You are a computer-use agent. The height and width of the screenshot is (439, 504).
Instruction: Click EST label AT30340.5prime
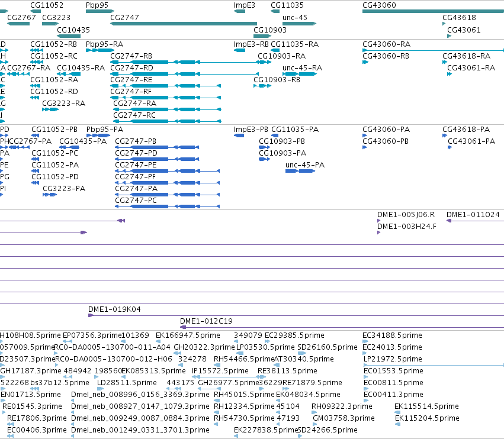click(x=304, y=359)
